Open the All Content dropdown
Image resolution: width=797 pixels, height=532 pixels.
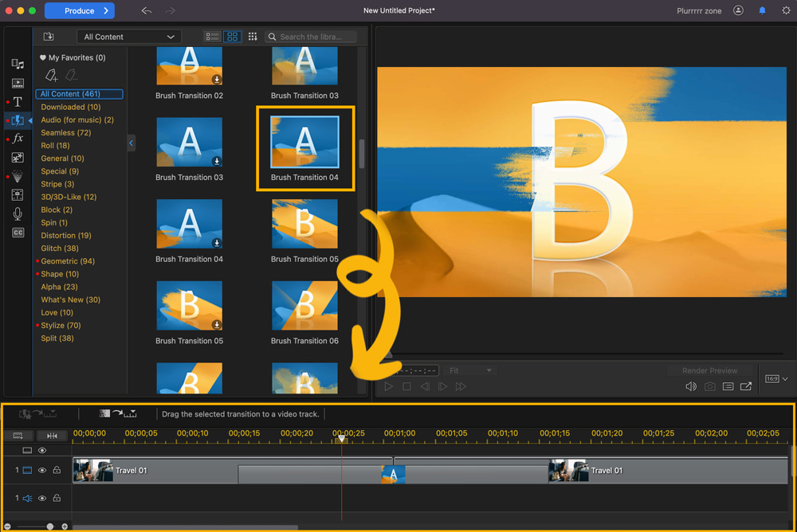128,36
